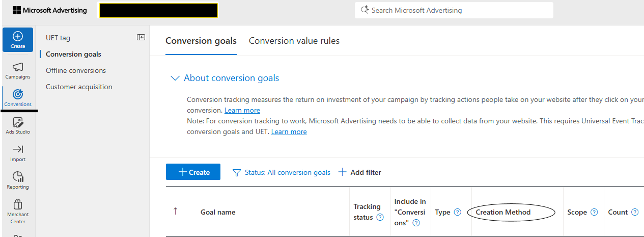Click the Search Microsoft Advertising field

tap(454, 10)
